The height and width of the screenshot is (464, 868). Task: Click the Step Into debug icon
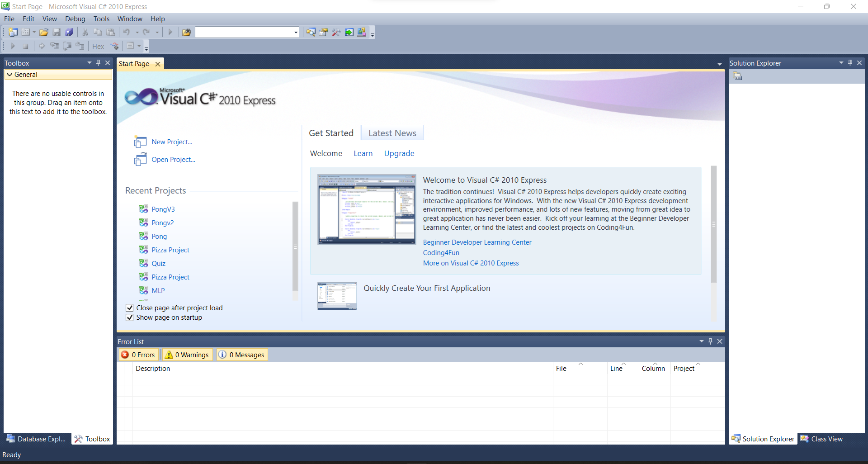pyautogui.click(x=54, y=46)
